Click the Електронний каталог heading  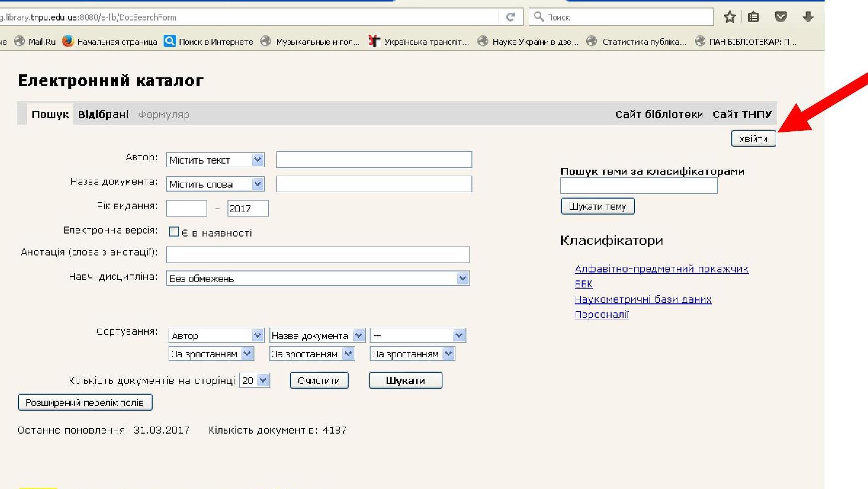(x=111, y=80)
